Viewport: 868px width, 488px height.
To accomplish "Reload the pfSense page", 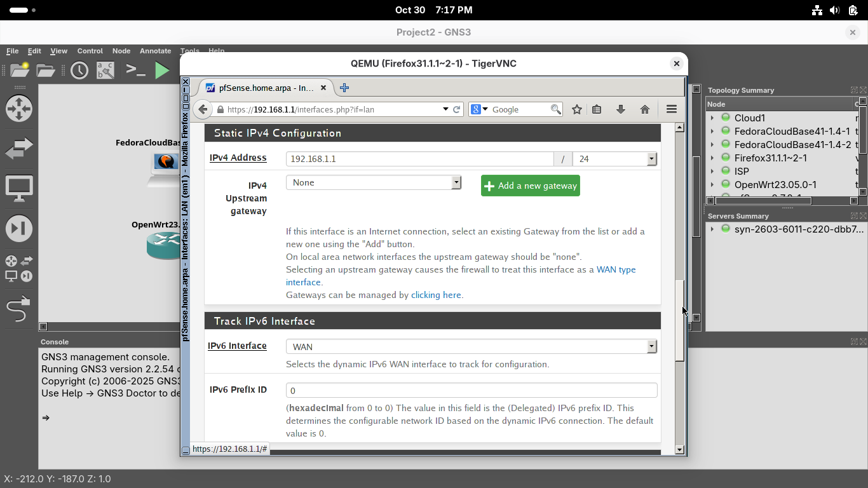I will 456,109.
